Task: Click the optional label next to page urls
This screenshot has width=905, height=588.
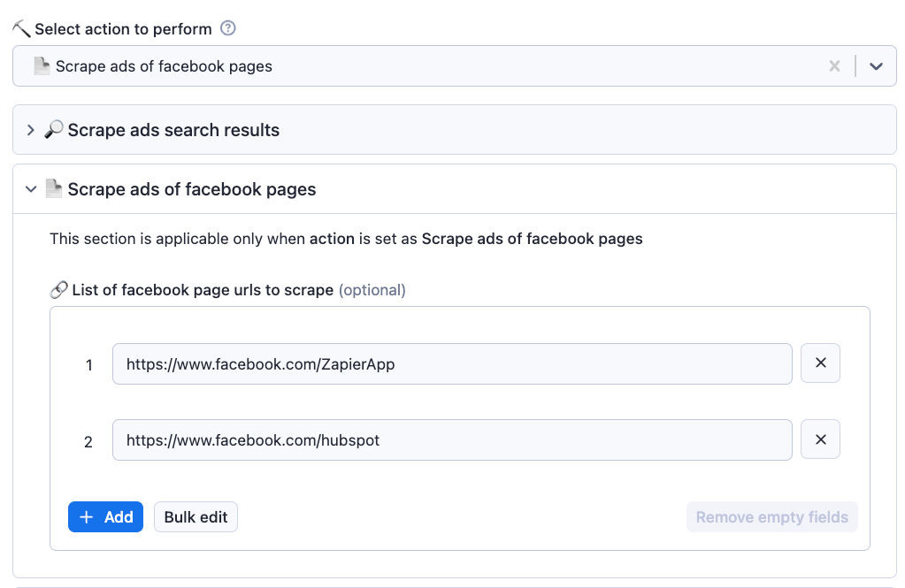Action: coord(372,290)
